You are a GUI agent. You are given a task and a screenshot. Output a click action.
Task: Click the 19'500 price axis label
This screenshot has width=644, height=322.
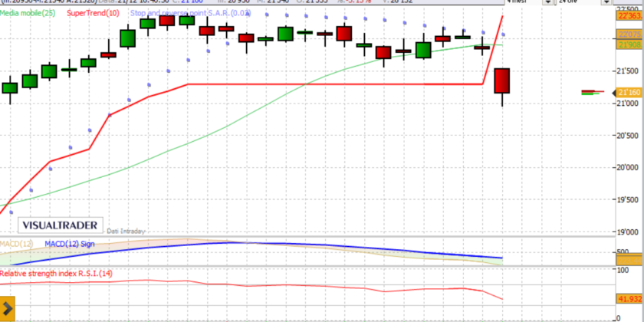tap(628, 199)
